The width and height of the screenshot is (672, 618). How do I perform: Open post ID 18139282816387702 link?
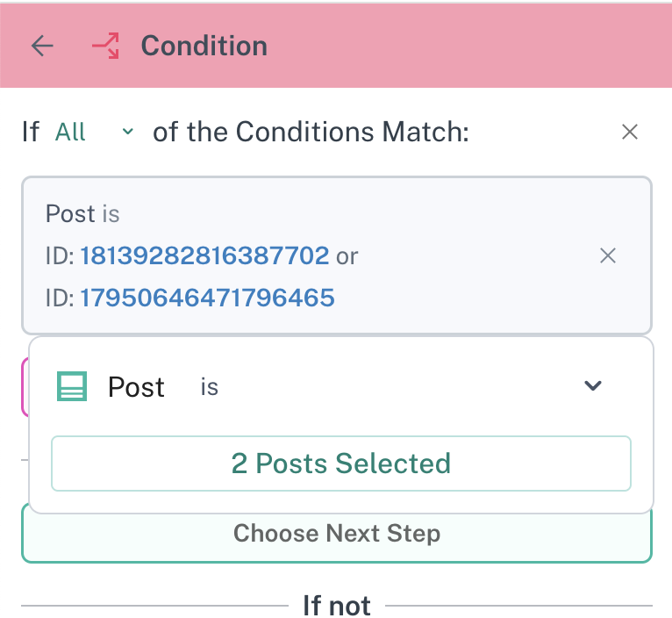point(204,255)
